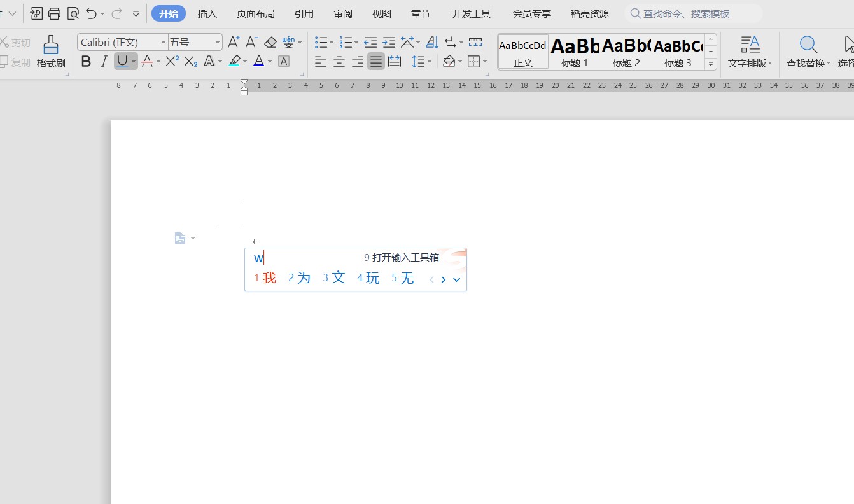Click the text highlight color icon

click(x=235, y=62)
